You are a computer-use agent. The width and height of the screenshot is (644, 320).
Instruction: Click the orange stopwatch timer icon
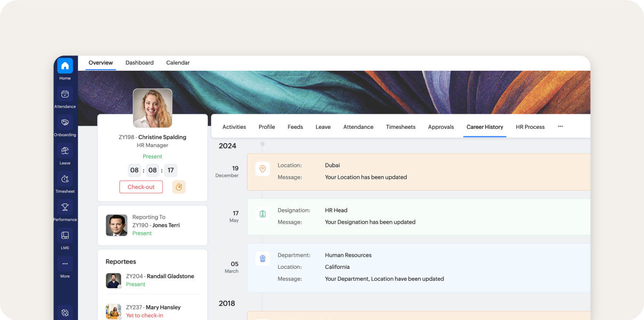click(x=179, y=187)
